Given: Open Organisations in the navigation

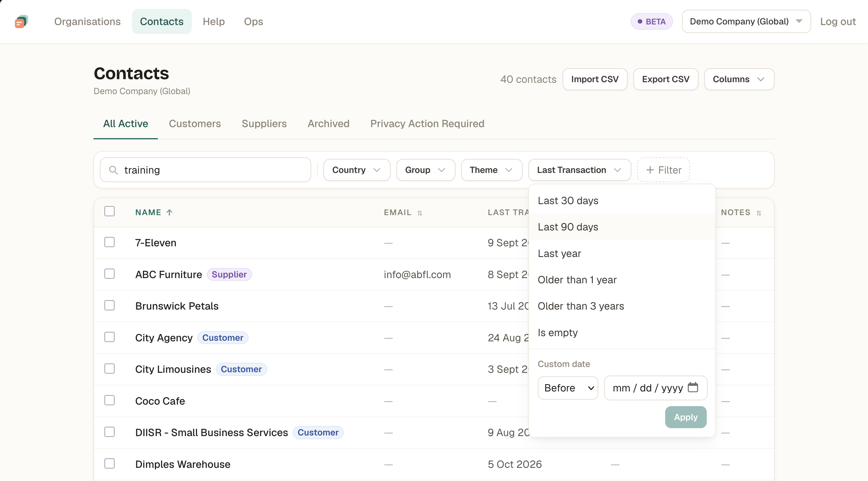Looking at the screenshot, I should pos(87,22).
